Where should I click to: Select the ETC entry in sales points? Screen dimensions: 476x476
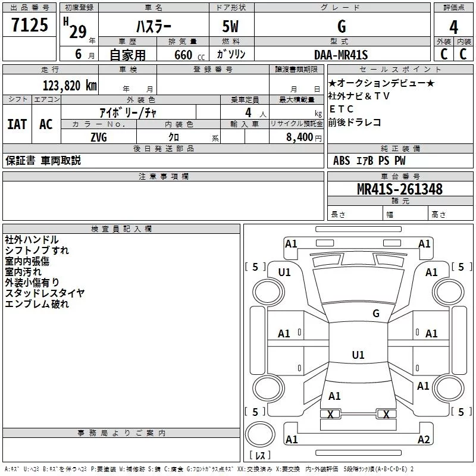[342, 109]
